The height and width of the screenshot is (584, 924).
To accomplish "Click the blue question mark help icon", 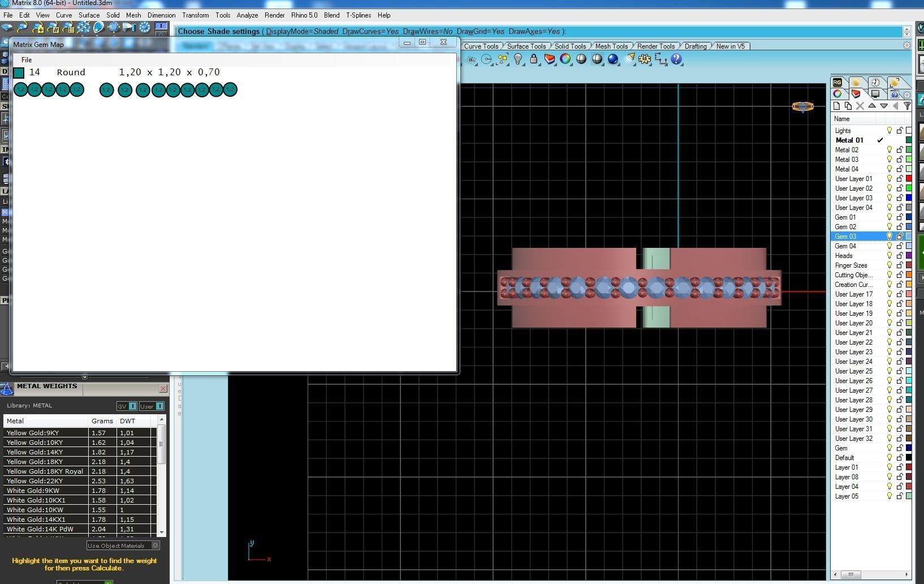I will point(676,59).
